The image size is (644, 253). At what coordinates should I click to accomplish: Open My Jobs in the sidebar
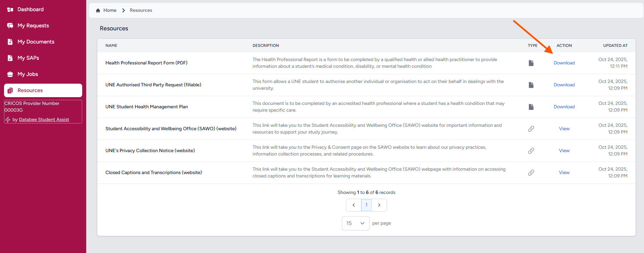point(43,74)
